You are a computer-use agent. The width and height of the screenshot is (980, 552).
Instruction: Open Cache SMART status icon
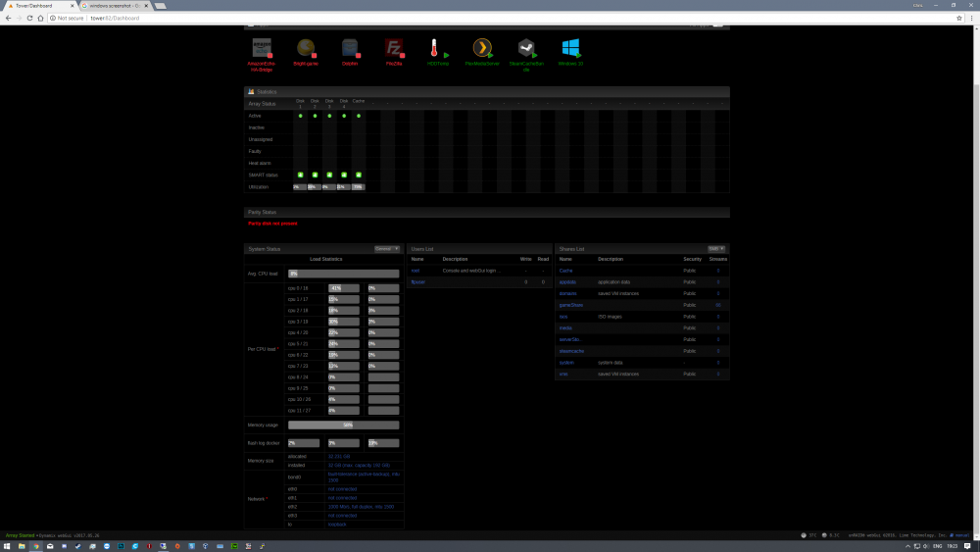[x=359, y=176]
